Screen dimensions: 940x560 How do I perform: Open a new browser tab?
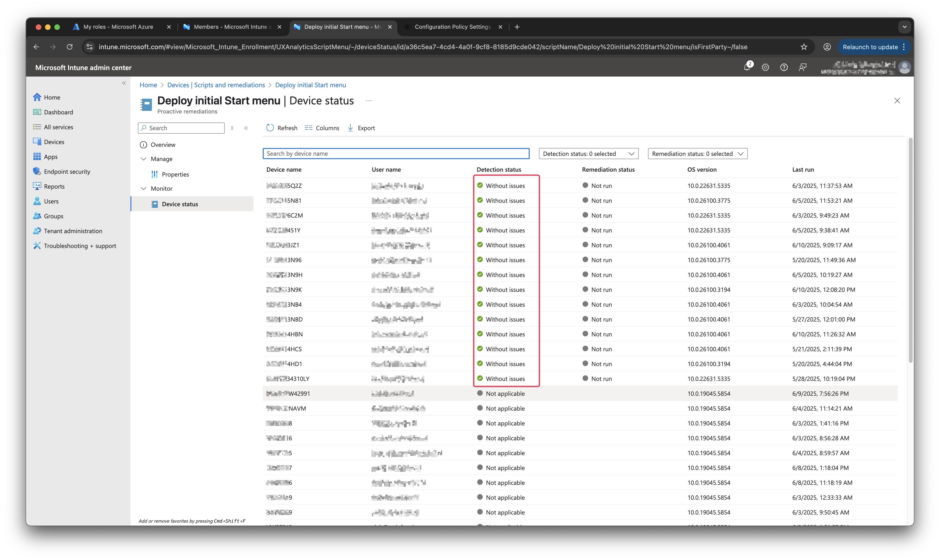pyautogui.click(x=517, y=27)
